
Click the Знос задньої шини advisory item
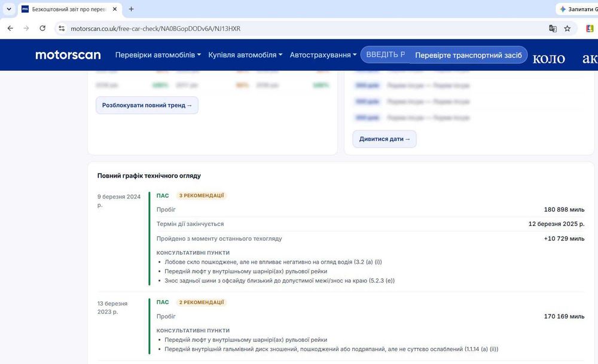[279, 280]
